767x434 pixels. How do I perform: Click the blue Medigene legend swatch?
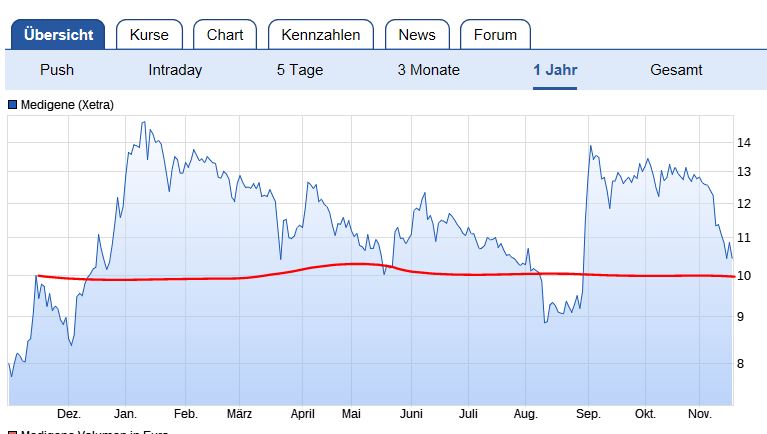(x=13, y=104)
